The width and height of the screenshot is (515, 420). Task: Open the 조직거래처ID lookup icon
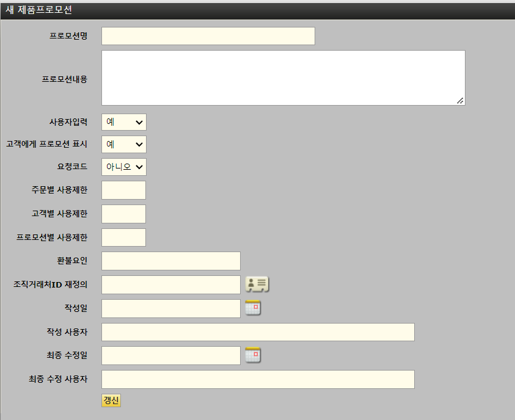point(257,284)
